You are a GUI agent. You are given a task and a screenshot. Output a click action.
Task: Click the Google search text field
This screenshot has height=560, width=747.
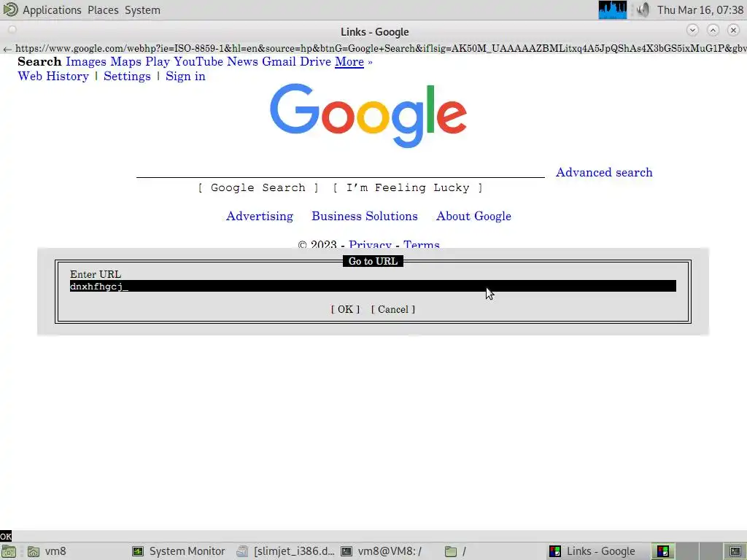(x=341, y=172)
